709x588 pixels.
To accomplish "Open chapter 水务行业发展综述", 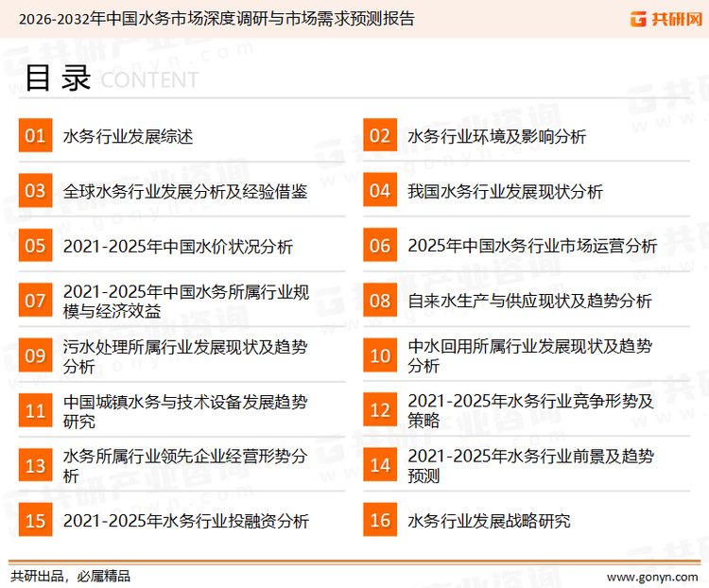I will [128, 137].
